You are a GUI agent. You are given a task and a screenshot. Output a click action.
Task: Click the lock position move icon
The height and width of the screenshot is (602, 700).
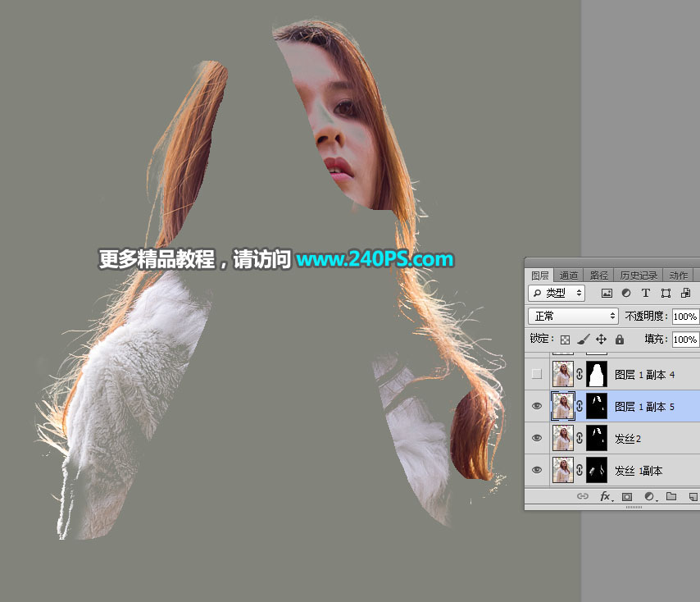tap(602, 340)
